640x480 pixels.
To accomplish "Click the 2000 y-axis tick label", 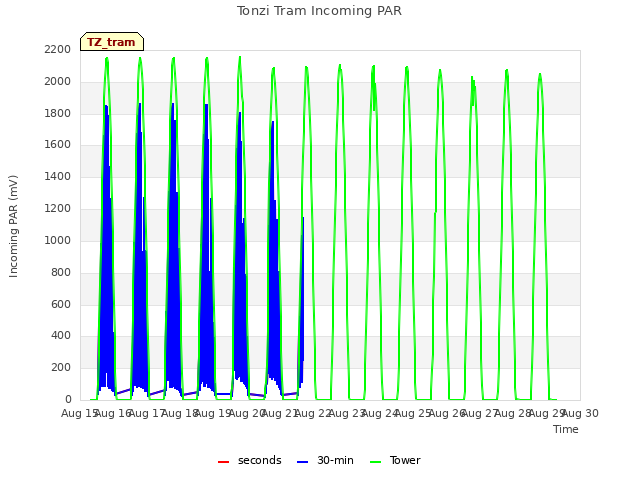I will tap(58, 82).
